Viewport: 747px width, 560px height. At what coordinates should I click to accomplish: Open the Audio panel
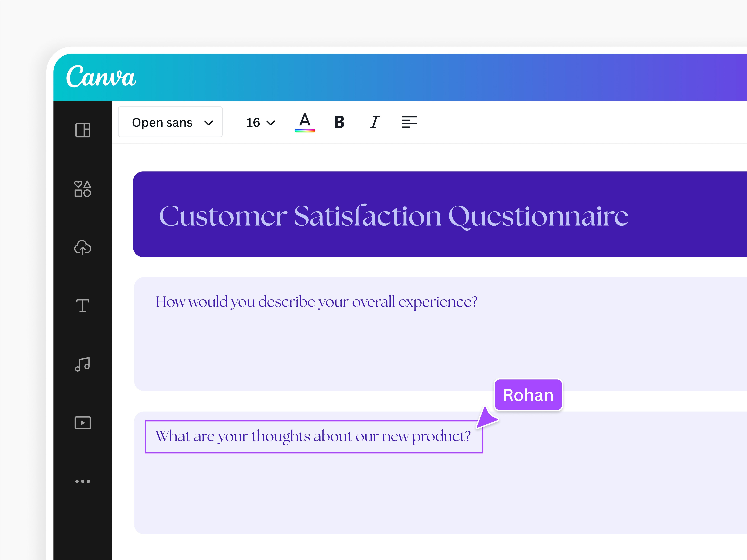(82, 364)
